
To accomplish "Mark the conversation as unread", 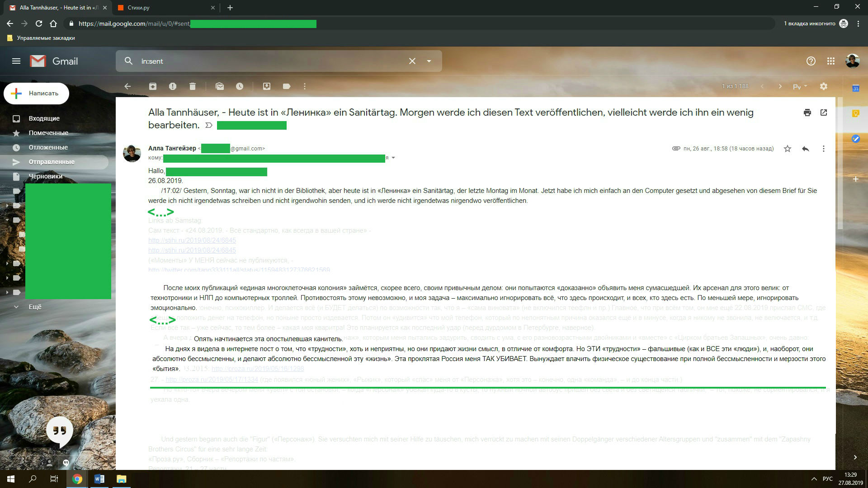I will tap(220, 86).
